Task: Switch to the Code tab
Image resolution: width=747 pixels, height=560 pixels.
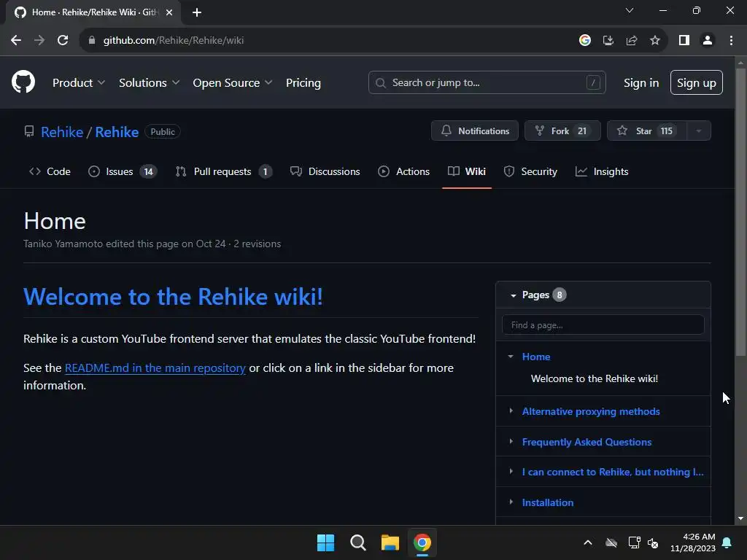Action: coord(50,171)
